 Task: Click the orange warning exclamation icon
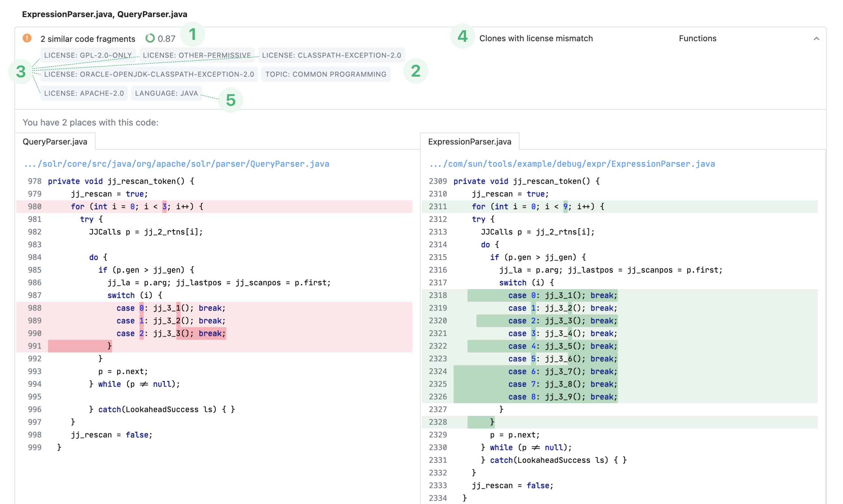[27, 38]
